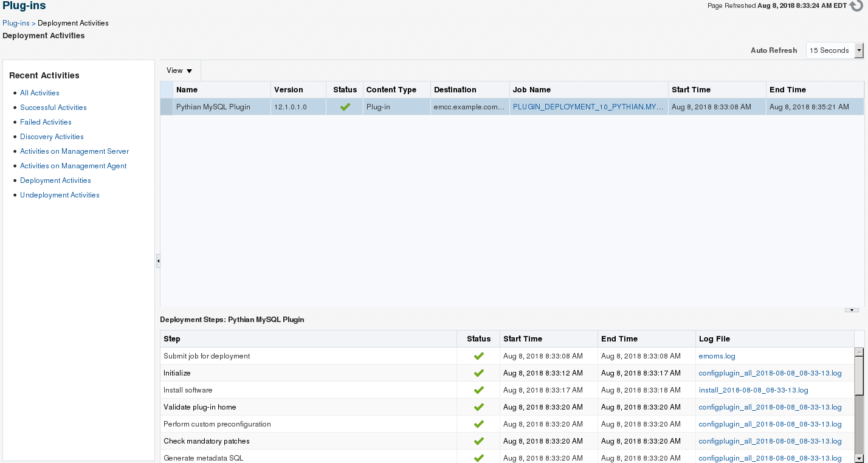Sort by the Start Time column header
The image size is (868, 463).
click(691, 90)
